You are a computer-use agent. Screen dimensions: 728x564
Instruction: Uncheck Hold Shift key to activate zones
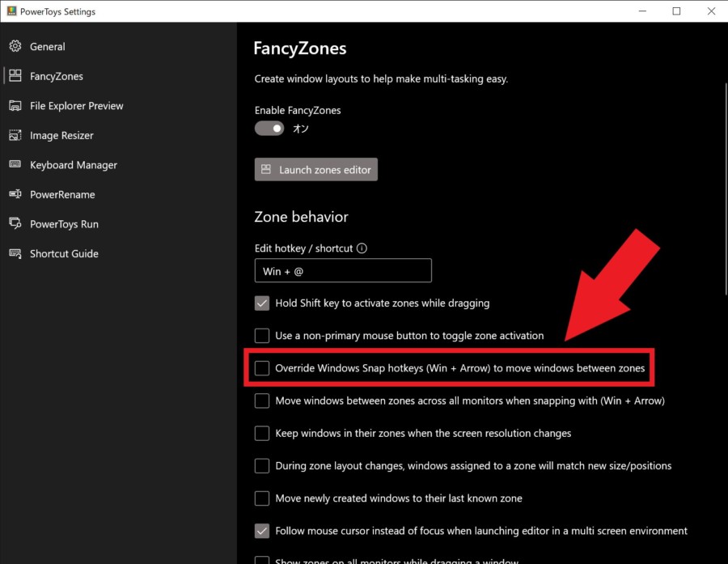[x=262, y=303]
